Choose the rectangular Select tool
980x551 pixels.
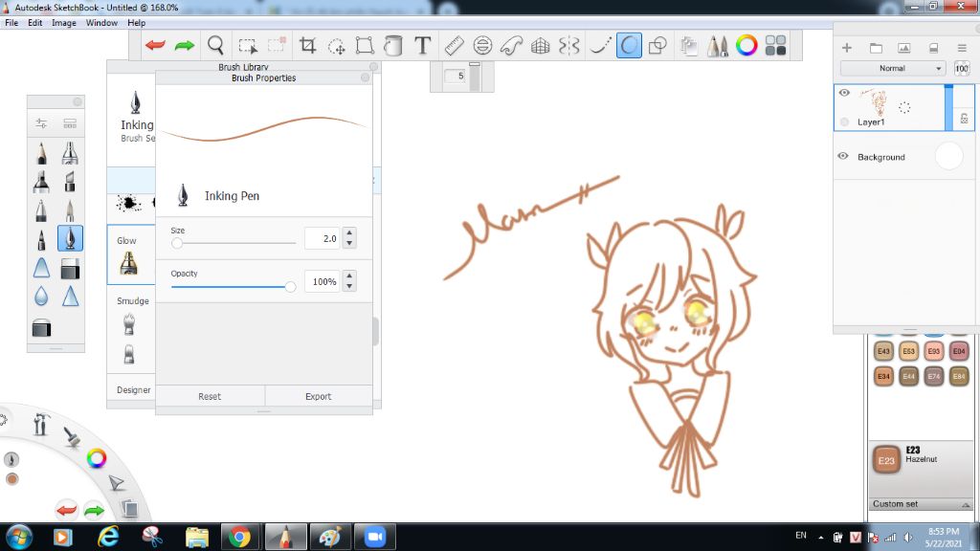coord(248,46)
